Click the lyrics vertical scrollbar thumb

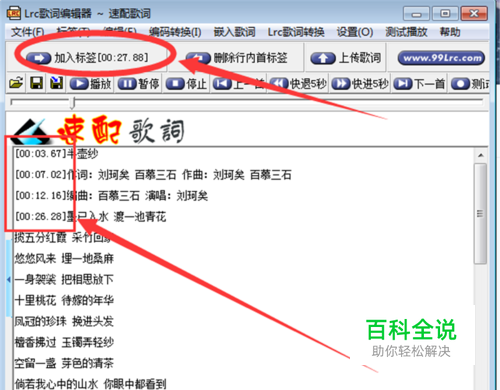coord(480,214)
